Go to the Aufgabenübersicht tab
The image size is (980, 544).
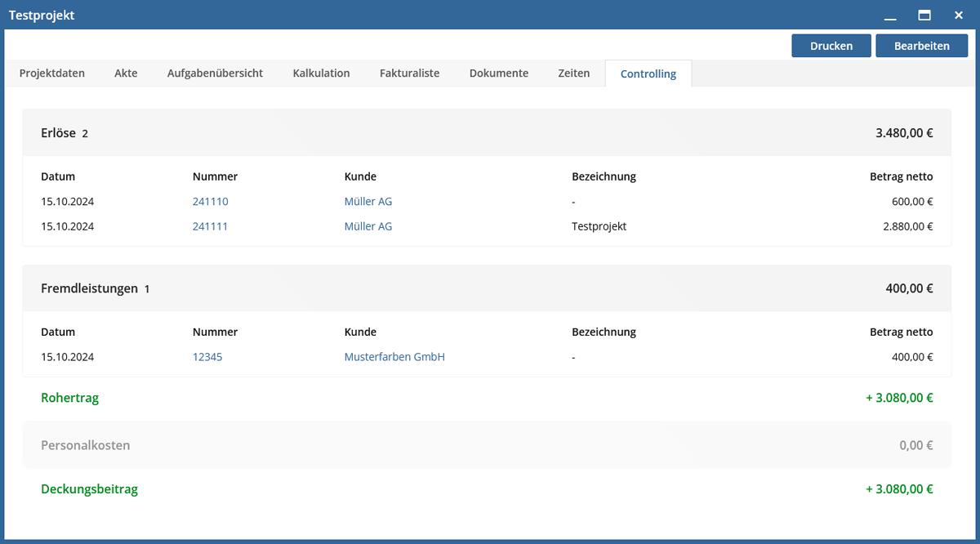215,73
